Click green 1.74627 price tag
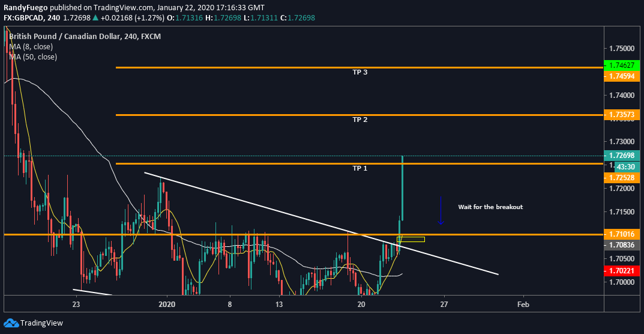 (x=622, y=65)
